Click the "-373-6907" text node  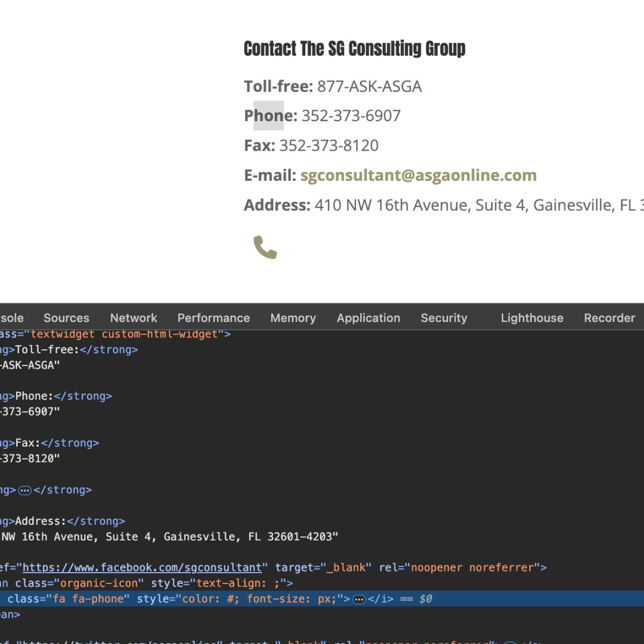[x=30, y=412]
